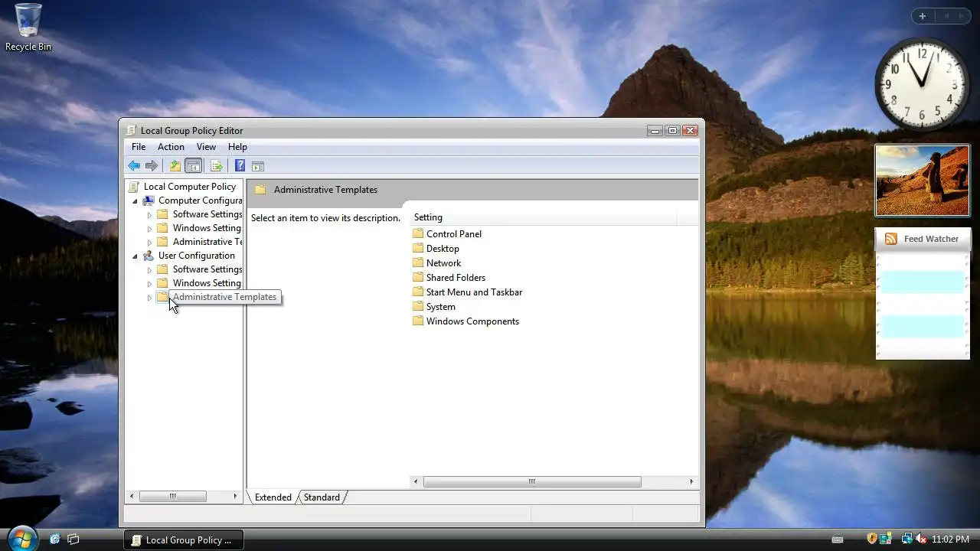Click Software Settings under User Configuration
The height and width of the screenshot is (551, 980).
207,269
